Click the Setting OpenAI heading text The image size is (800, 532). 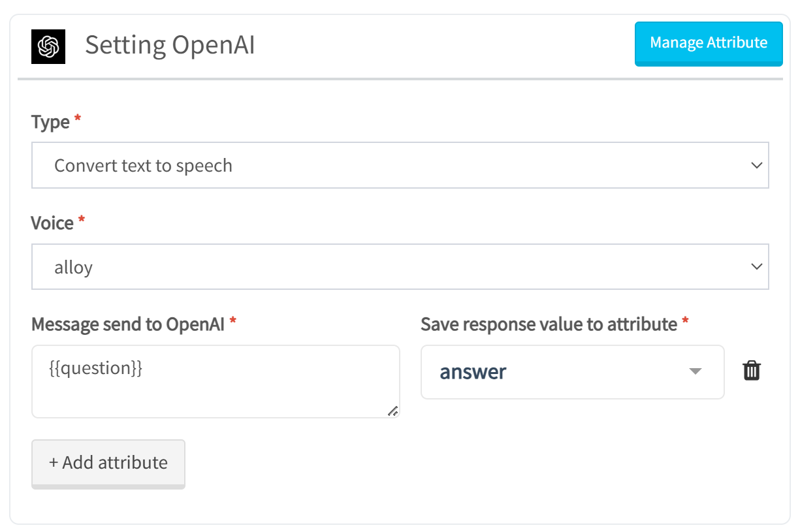tap(170, 45)
